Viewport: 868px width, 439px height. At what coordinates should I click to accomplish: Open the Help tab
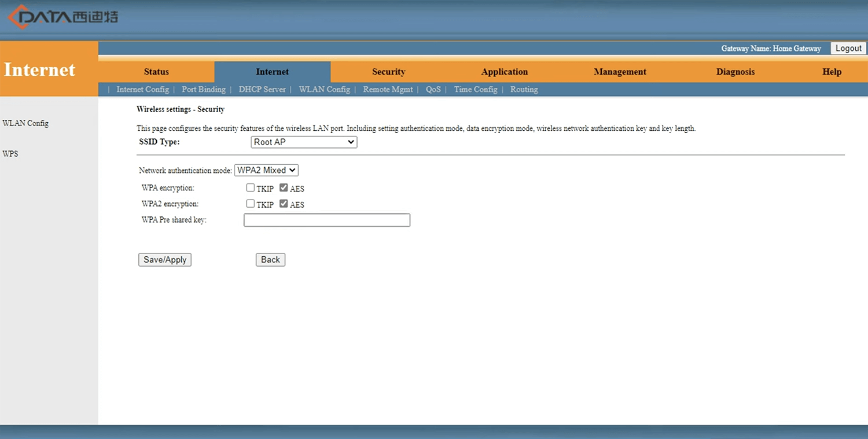(832, 72)
